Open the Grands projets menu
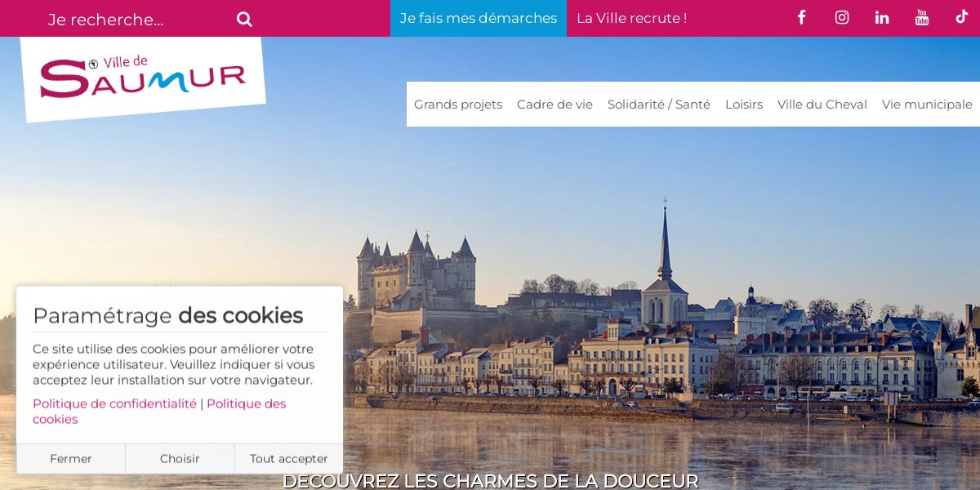 pos(458,105)
